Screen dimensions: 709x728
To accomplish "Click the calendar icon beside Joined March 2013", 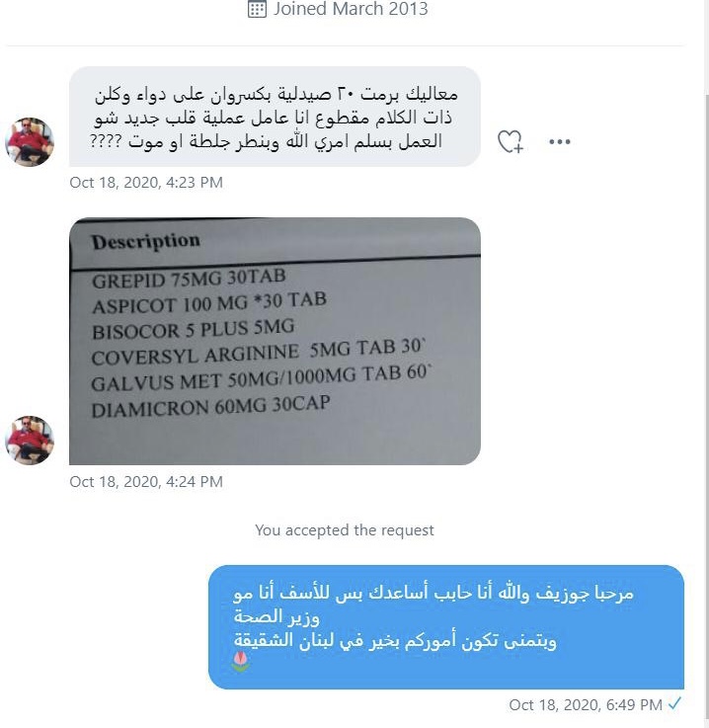I will 257,9.
